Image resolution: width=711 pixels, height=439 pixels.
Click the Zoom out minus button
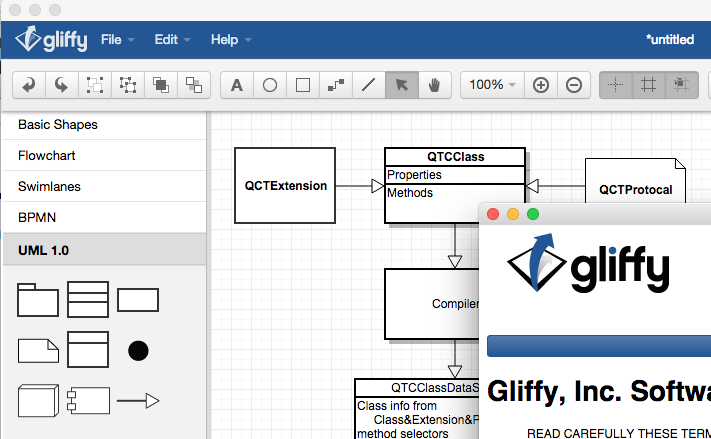(574, 85)
